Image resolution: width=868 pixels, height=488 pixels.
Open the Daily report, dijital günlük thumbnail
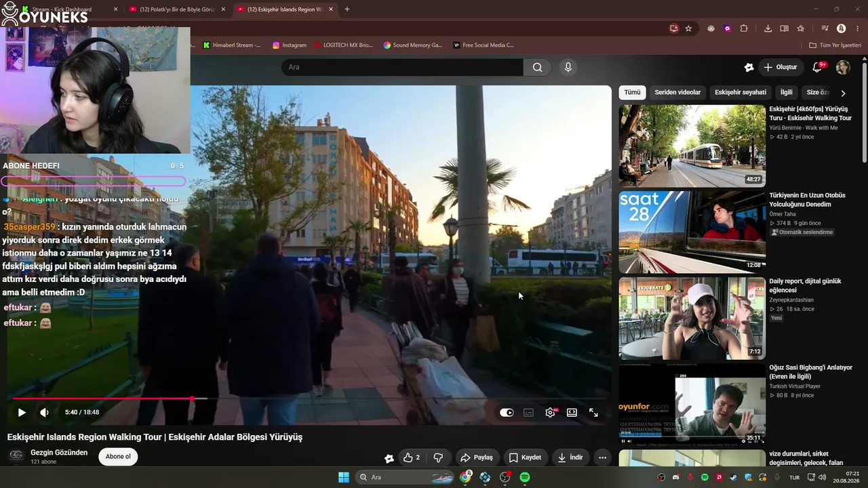pyautogui.click(x=692, y=318)
